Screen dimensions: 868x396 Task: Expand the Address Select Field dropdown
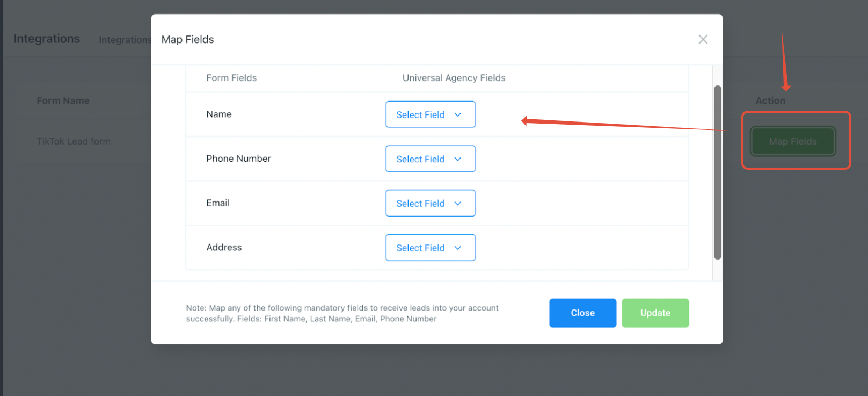(430, 248)
